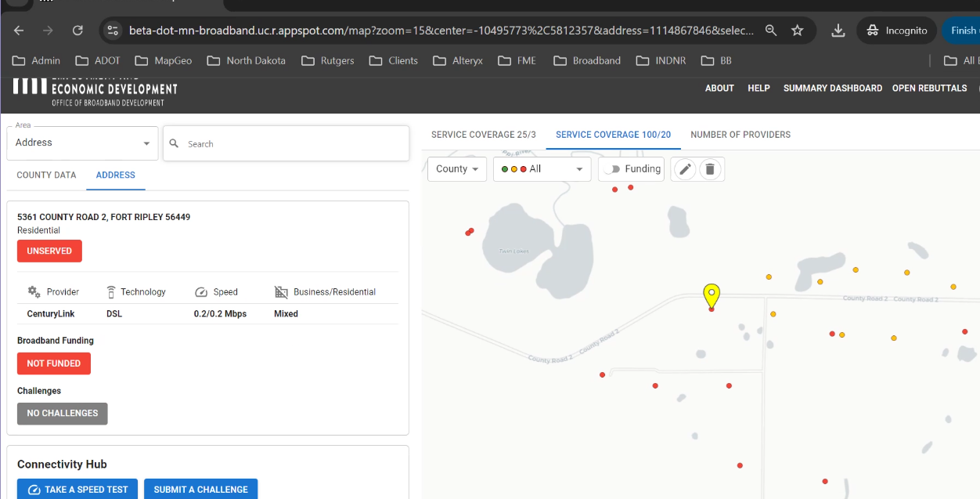Image resolution: width=980 pixels, height=499 pixels.
Task: Click the zoom magnifier in address bar
Action: (x=771, y=31)
